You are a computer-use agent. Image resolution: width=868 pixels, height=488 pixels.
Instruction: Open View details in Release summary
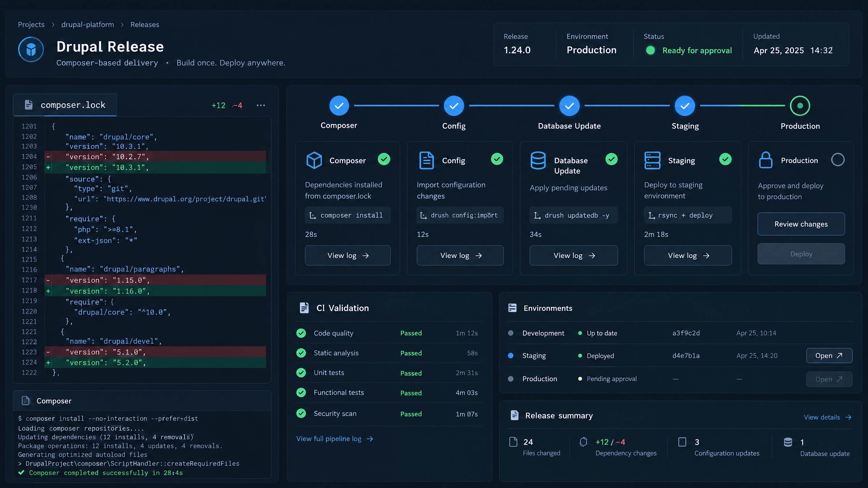tap(827, 417)
